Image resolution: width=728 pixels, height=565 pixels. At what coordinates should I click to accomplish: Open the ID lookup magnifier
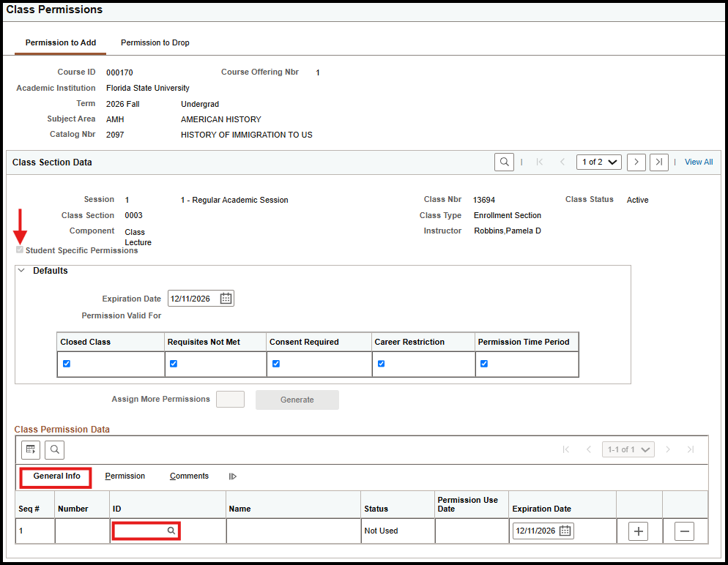click(171, 531)
